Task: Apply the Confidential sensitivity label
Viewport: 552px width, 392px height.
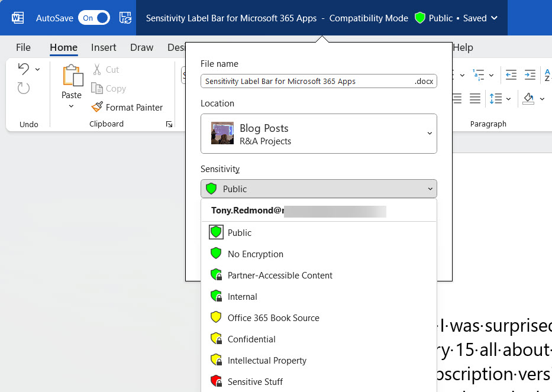Action: [318, 339]
